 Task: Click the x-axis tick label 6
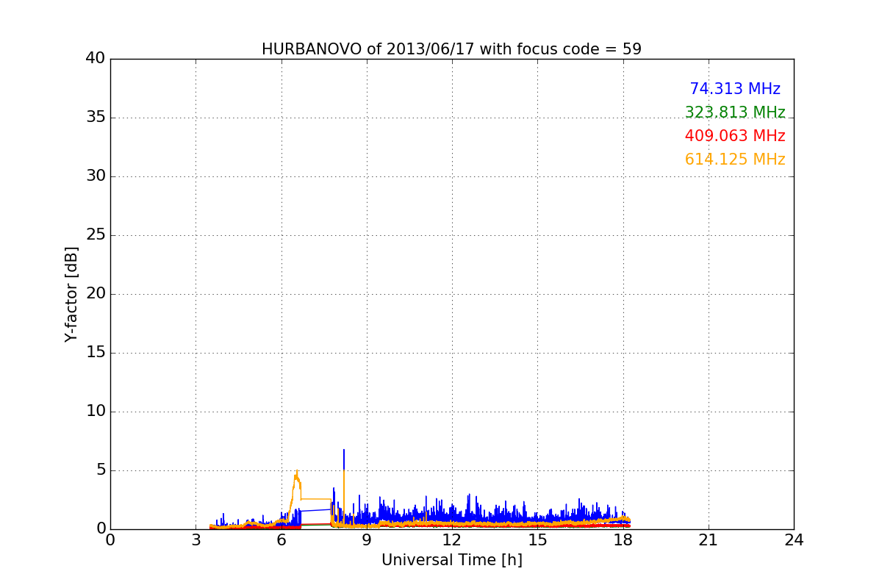point(281,540)
